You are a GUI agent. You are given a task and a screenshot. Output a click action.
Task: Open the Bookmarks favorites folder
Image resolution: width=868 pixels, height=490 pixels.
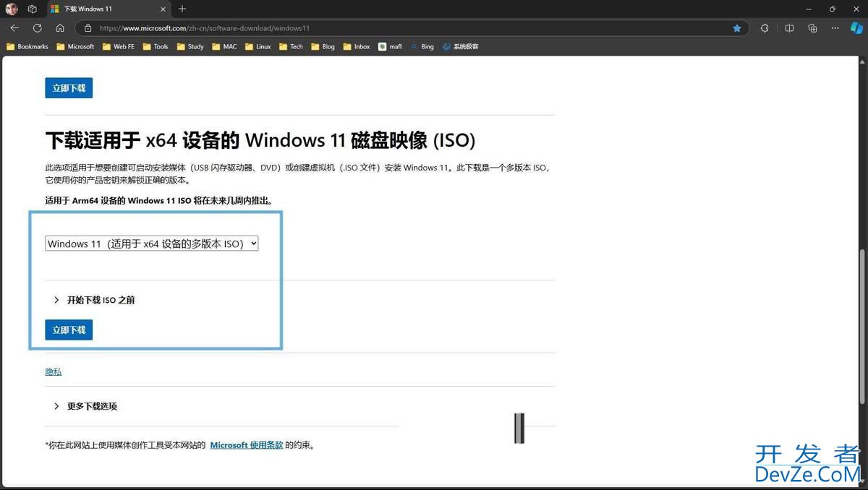pos(27,46)
